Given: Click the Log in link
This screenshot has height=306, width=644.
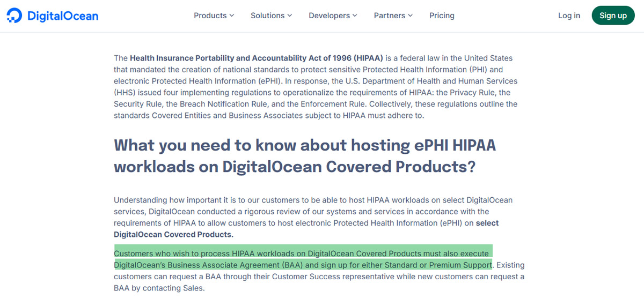Looking at the screenshot, I should click(x=569, y=16).
